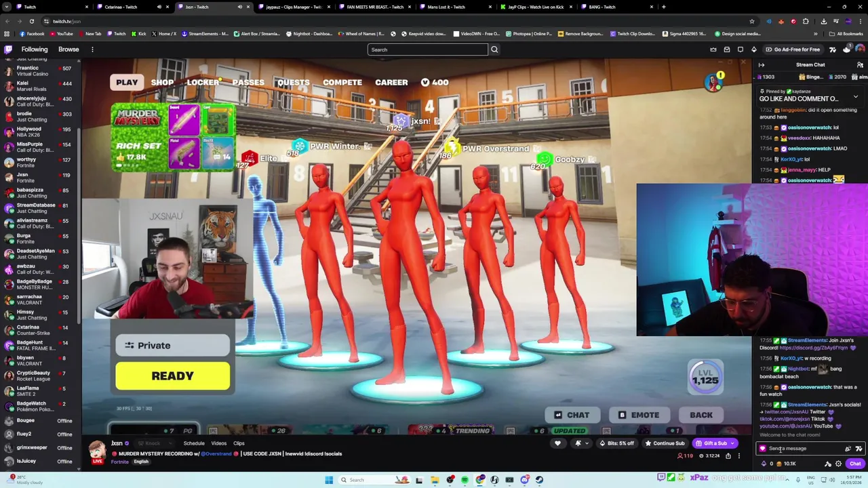Share the stream via share icon
The image size is (868, 488).
728,456
